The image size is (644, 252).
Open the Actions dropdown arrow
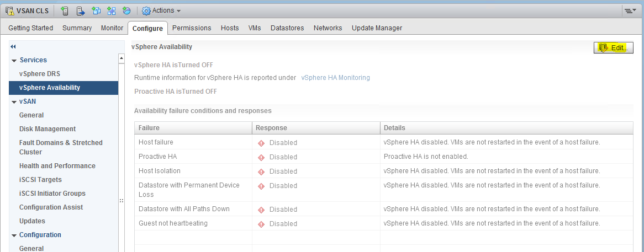click(178, 11)
